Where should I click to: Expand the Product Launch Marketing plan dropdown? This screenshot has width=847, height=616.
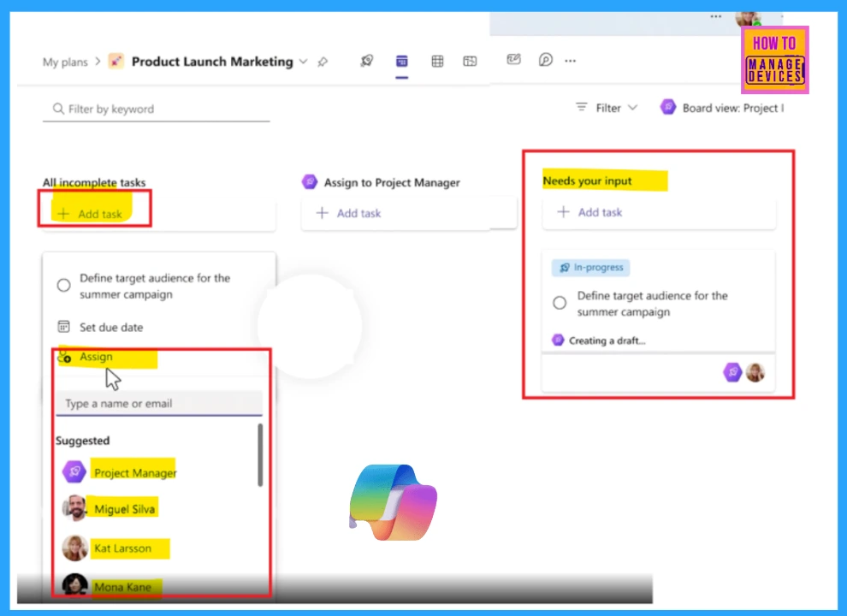point(304,62)
